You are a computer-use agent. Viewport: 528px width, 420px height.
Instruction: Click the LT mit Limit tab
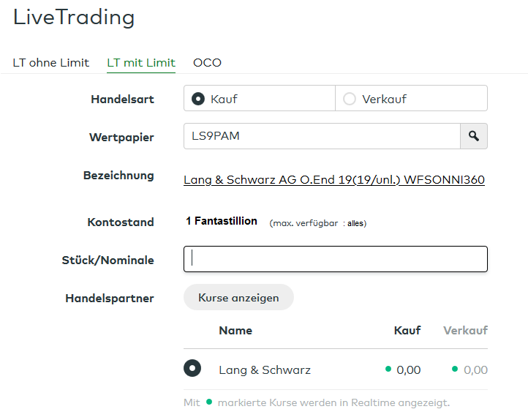point(141,62)
